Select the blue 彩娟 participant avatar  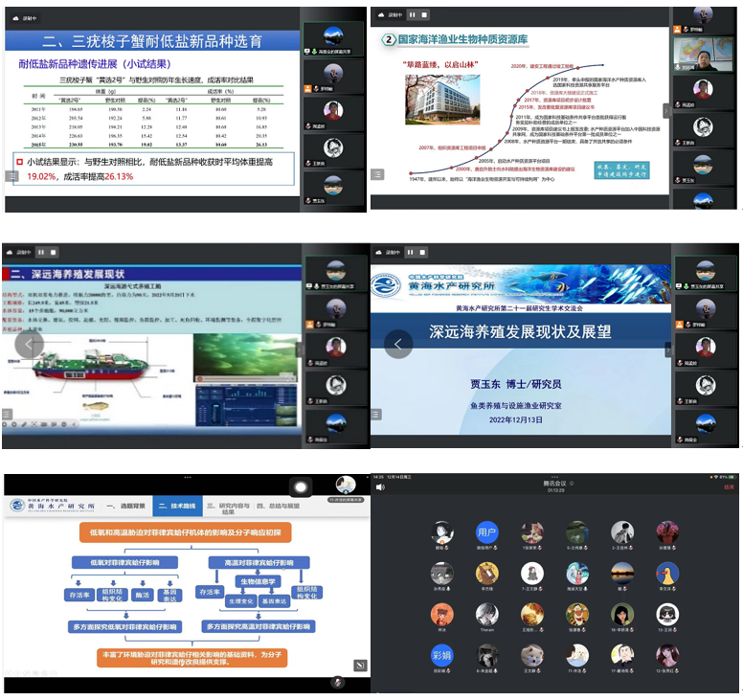[x=441, y=656]
